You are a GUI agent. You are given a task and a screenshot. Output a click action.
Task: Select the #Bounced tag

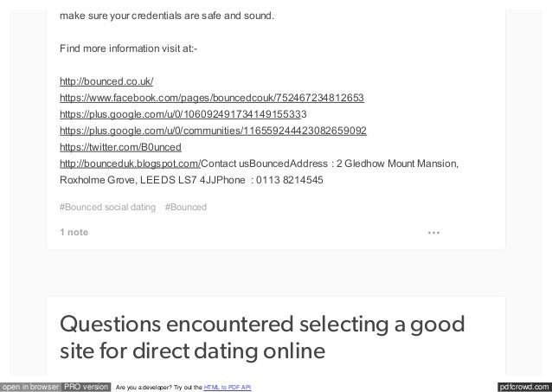[x=186, y=207]
